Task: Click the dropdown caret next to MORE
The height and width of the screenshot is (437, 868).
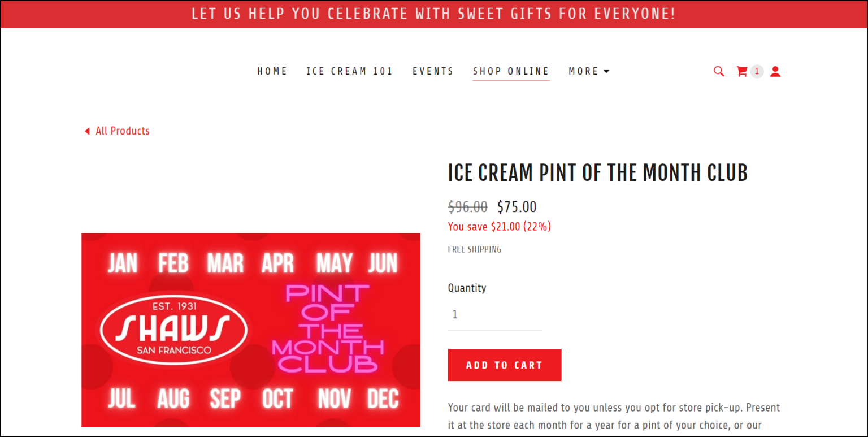Action: [x=607, y=71]
